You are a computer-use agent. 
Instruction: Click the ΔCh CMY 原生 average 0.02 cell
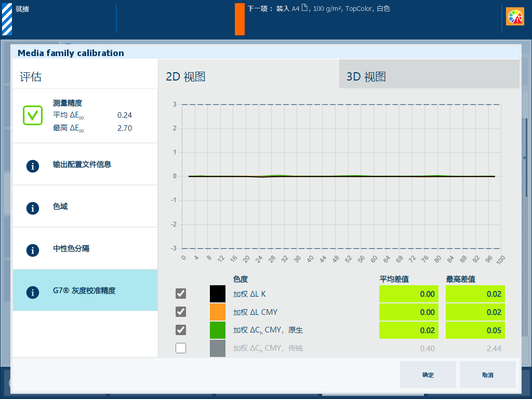pyautogui.click(x=408, y=330)
